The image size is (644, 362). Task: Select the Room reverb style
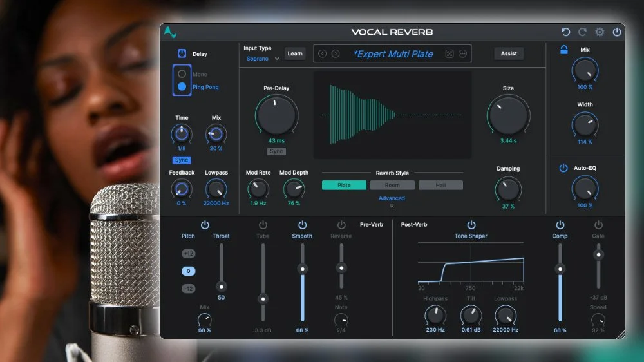[392, 186]
